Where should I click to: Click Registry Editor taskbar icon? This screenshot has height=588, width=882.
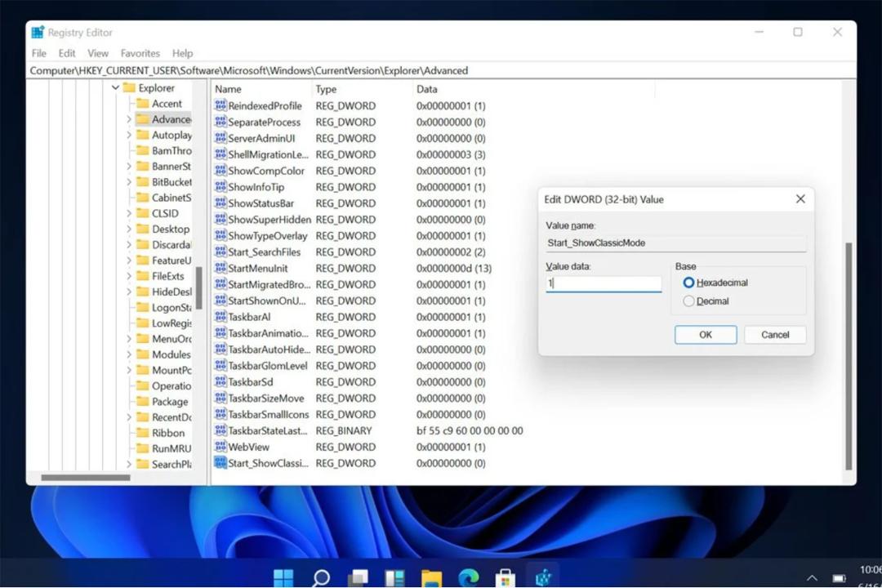(x=543, y=577)
